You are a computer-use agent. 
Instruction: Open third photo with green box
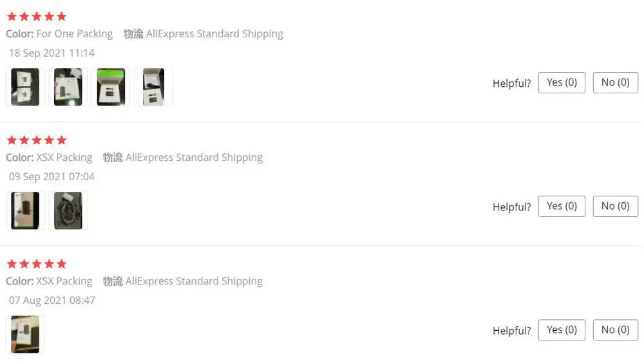[x=111, y=87]
